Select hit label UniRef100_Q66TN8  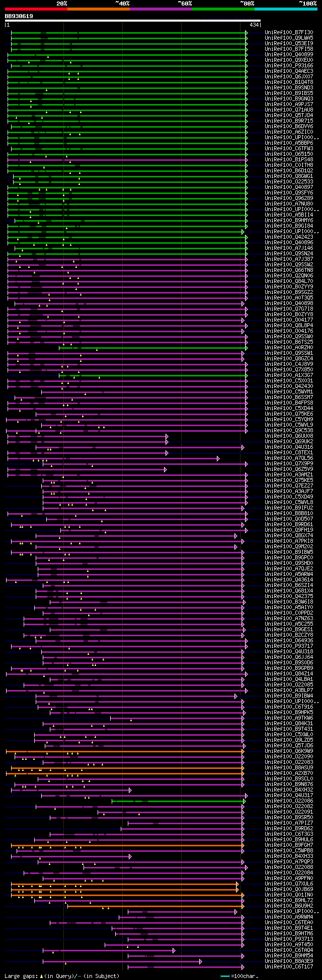(289, 270)
